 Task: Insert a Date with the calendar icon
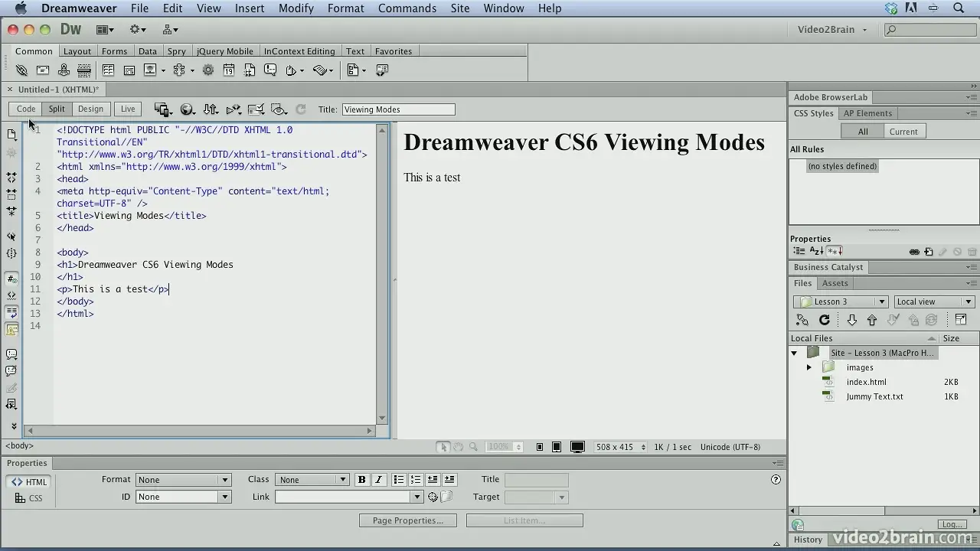(229, 70)
